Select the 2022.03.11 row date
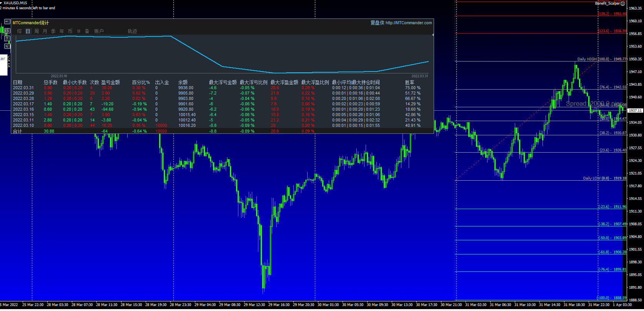The height and width of the screenshot is (311, 644). (23, 120)
